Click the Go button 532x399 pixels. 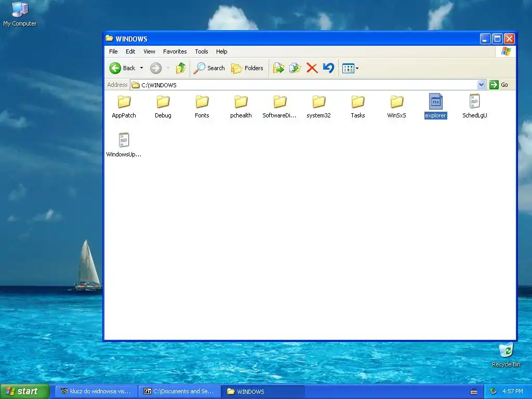point(499,85)
